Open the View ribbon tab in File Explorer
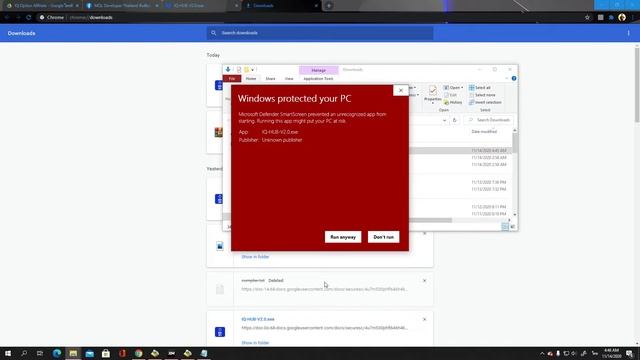The image size is (640, 360). tap(289, 78)
